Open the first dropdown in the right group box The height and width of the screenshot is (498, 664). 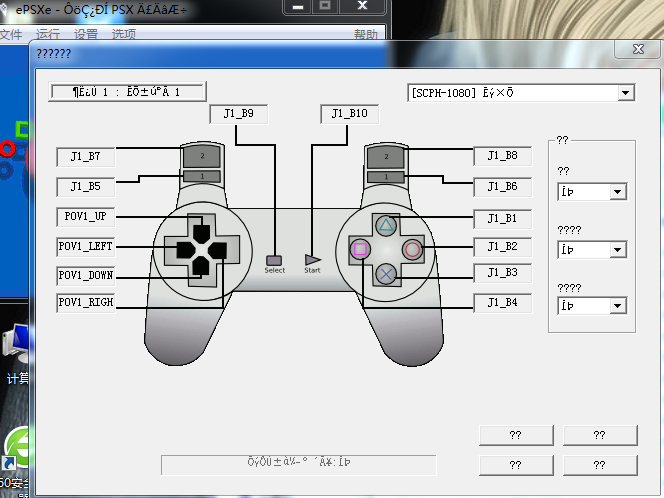(592, 192)
